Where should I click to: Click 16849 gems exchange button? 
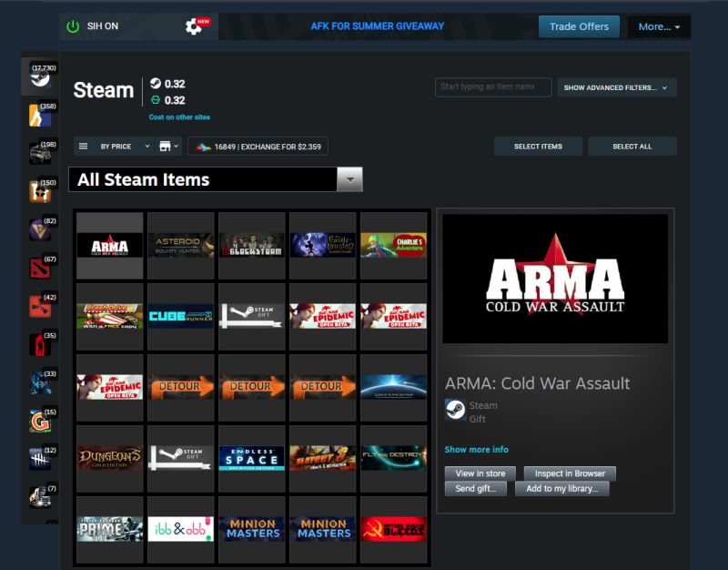point(258,147)
